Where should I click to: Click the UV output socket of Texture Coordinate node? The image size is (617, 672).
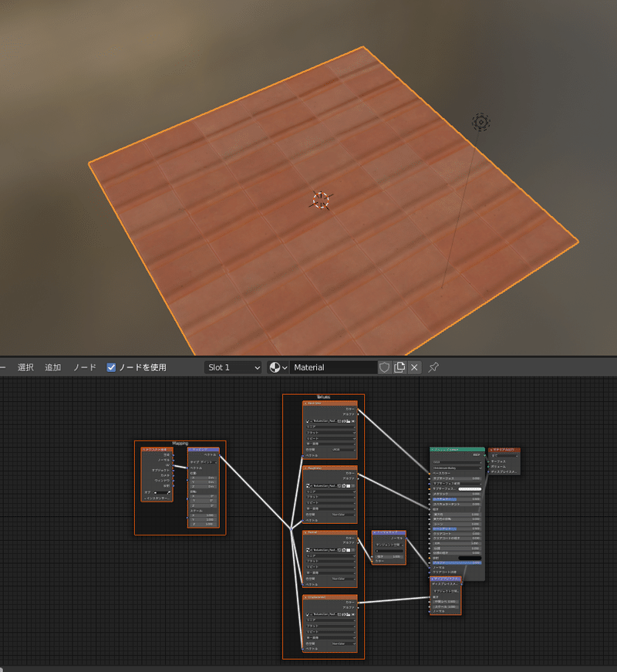click(x=173, y=465)
